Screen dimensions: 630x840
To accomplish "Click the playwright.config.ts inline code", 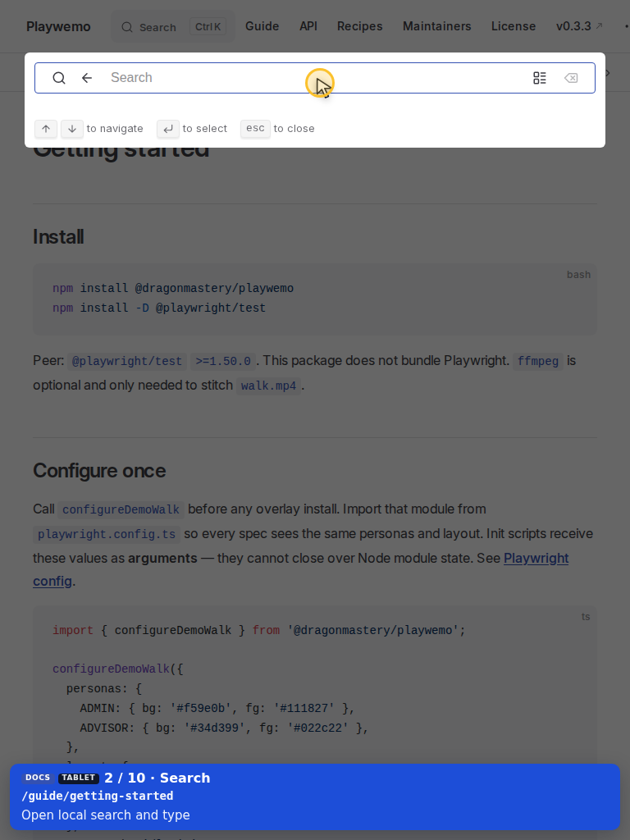I will pos(107,534).
